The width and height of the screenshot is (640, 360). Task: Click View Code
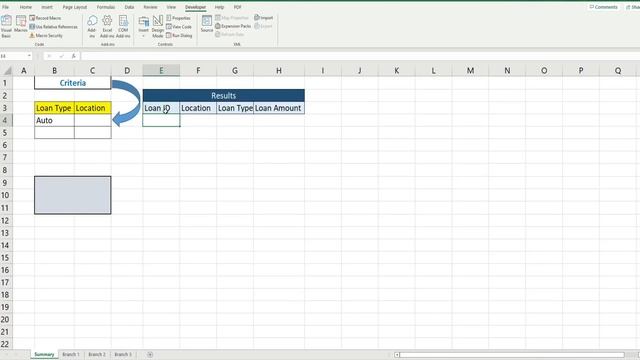pyautogui.click(x=179, y=27)
